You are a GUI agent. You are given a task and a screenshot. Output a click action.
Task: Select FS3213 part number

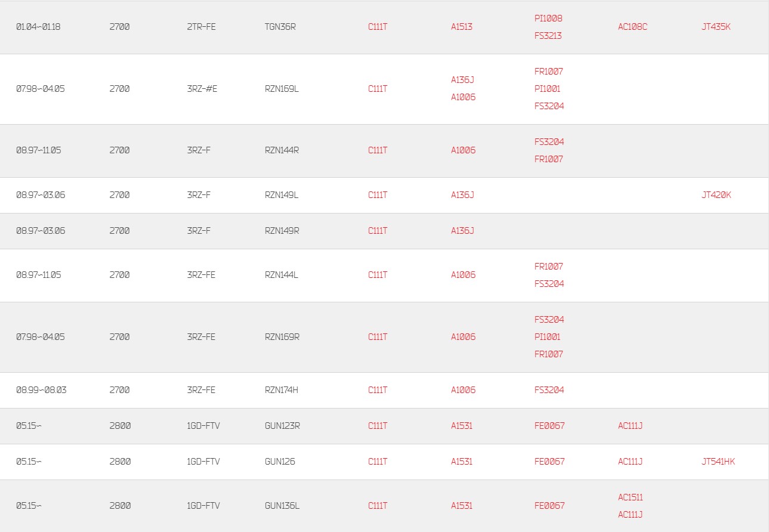coord(548,36)
